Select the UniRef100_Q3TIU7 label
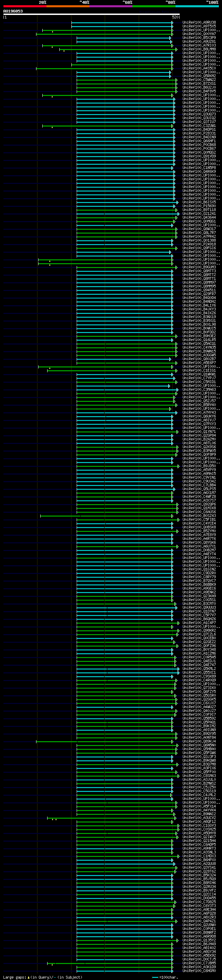 pos(199,122)
